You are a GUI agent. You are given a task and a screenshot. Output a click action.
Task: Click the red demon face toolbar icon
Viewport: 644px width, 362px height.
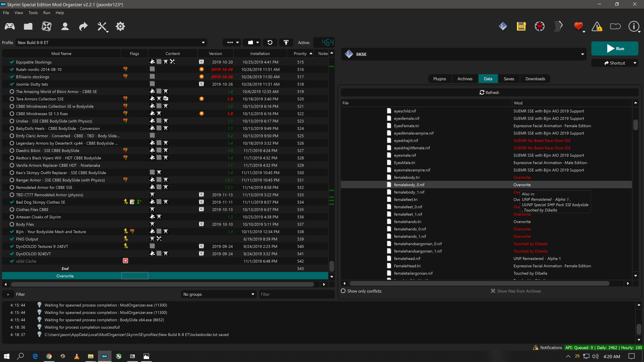[x=540, y=26]
